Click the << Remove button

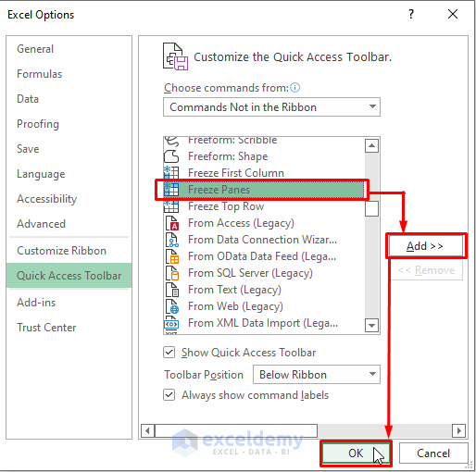click(x=426, y=270)
